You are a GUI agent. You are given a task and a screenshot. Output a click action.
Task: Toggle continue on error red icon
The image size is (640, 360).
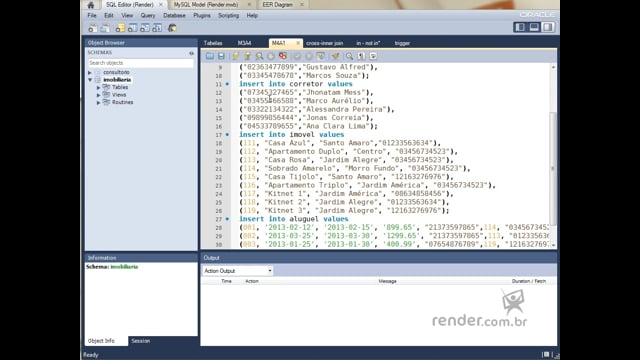[282, 56]
